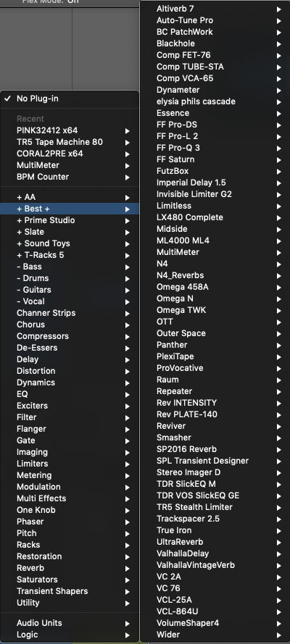Open recent TR5 Tape Machine 80 entry
Image resolution: width=290 pixels, height=644 pixels.
[x=70, y=142]
